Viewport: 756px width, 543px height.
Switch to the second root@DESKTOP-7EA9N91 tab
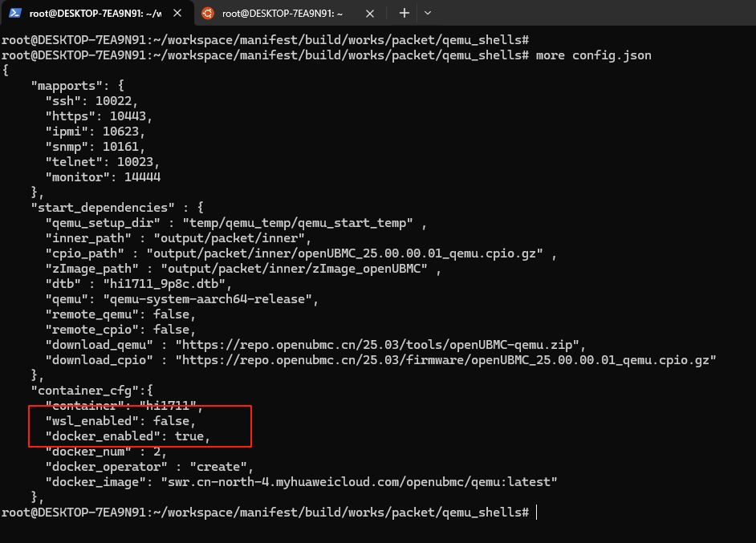coord(281,13)
